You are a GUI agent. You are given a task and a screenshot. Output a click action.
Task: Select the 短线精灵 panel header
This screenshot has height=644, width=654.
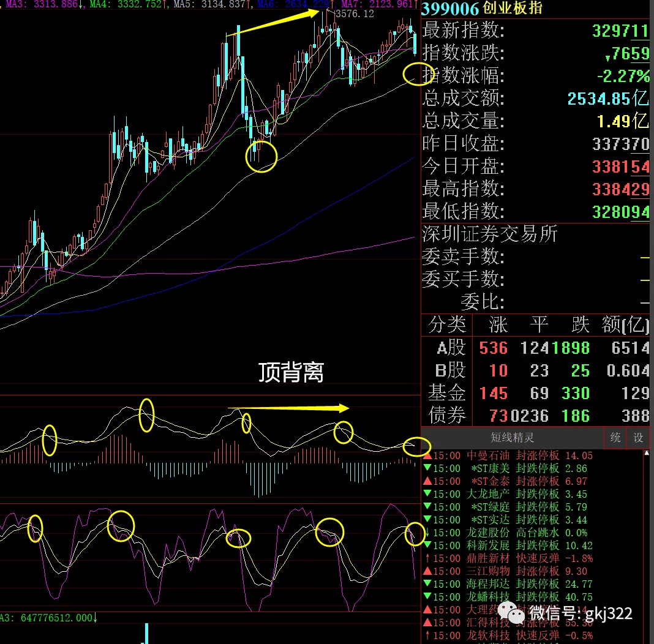pyautogui.click(x=512, y=438)
